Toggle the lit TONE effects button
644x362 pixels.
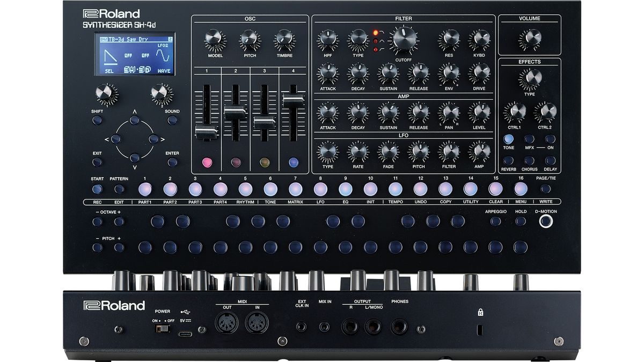tap(508, 139)
